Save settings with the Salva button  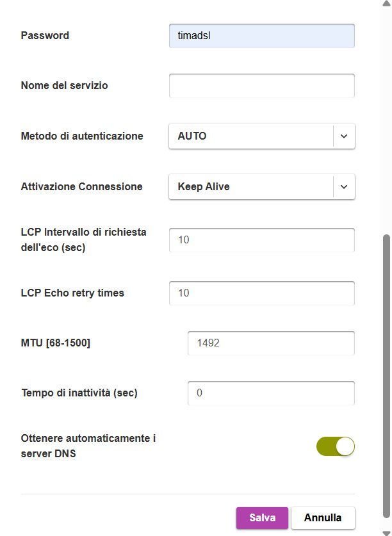(262, 518)
